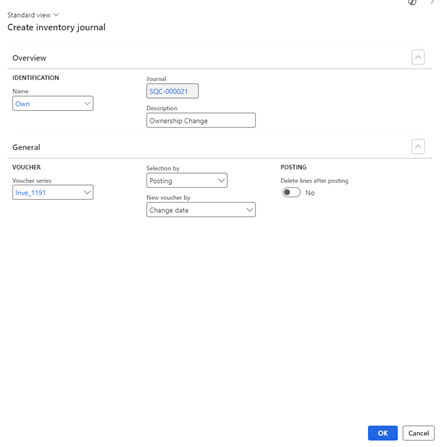This screenshot has height=447, width=442.
Task: Click the partially visible circular icon at window top
Action: [412, 2]
